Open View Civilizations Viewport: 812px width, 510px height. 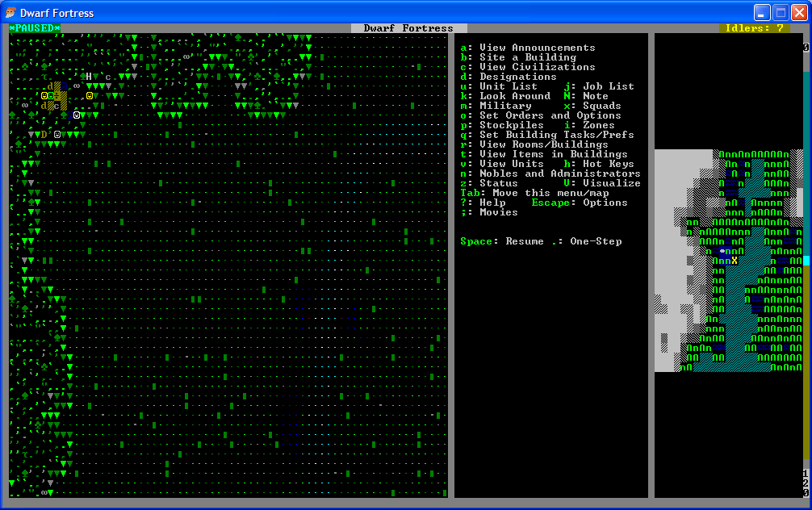(x=528, y=67)
